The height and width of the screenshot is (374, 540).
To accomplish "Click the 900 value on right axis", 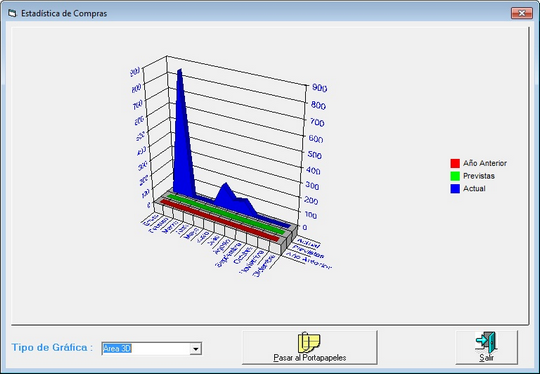I will click(x=319, y=88).
